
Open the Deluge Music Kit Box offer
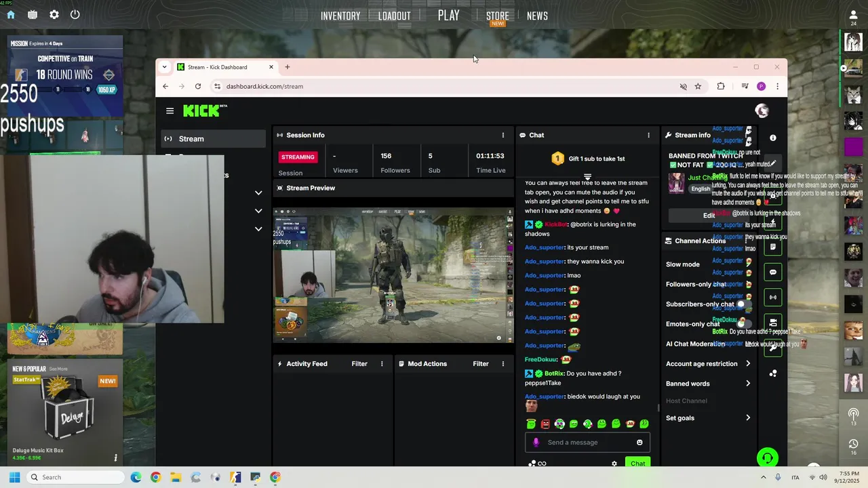tap(65, 413)
